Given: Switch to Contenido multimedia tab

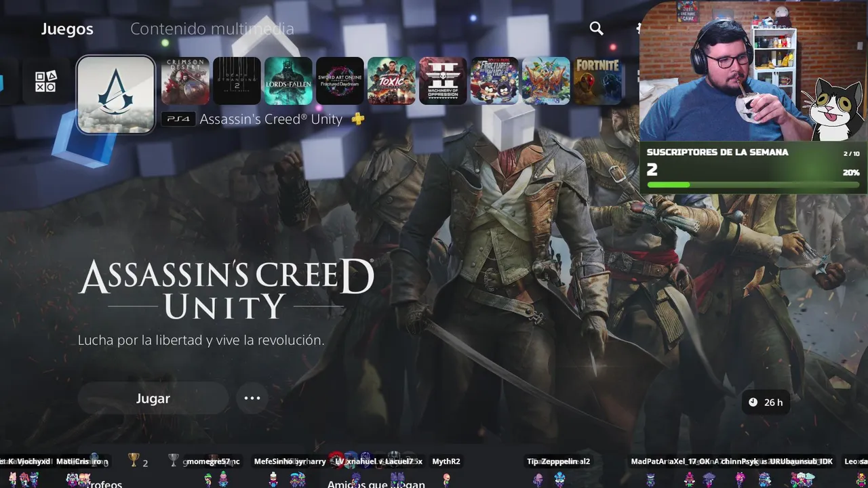Looking at the screenshot, I should click(212, 29).
